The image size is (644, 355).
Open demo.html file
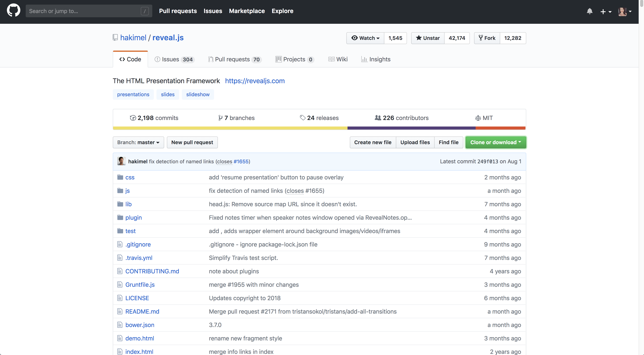coord(139,339)
